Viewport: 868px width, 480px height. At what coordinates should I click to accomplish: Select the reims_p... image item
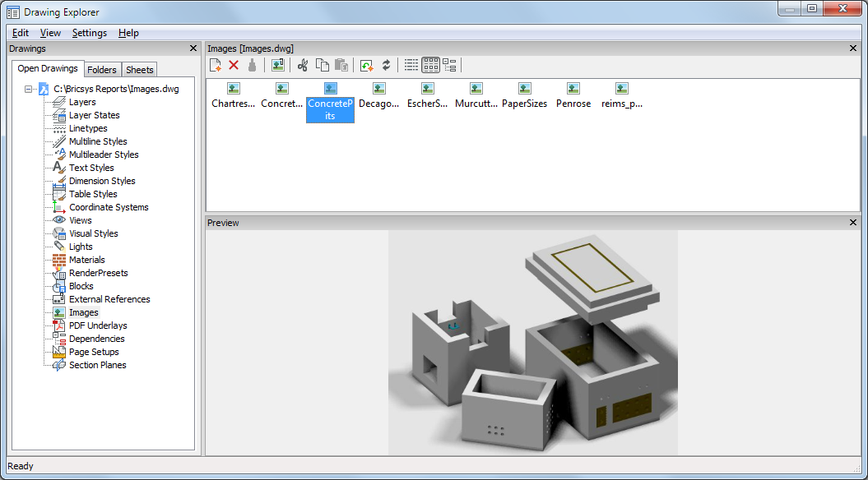[622, 95]
